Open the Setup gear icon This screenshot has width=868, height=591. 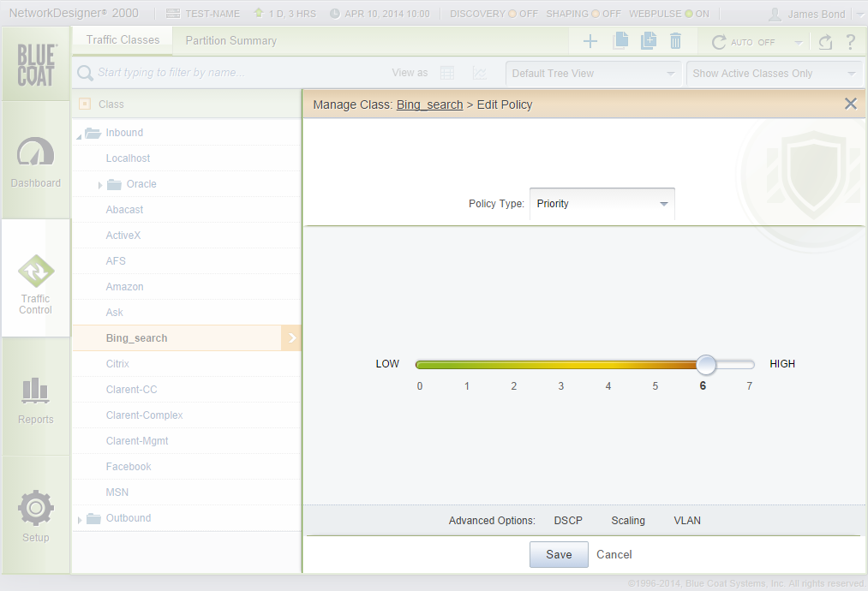35,507
